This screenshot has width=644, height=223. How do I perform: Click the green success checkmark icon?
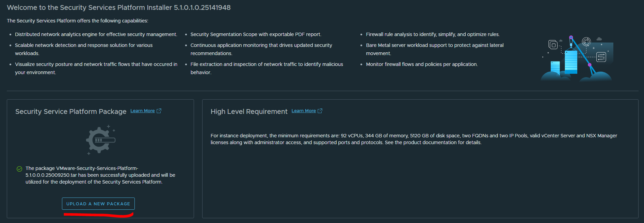pos(19,169)
